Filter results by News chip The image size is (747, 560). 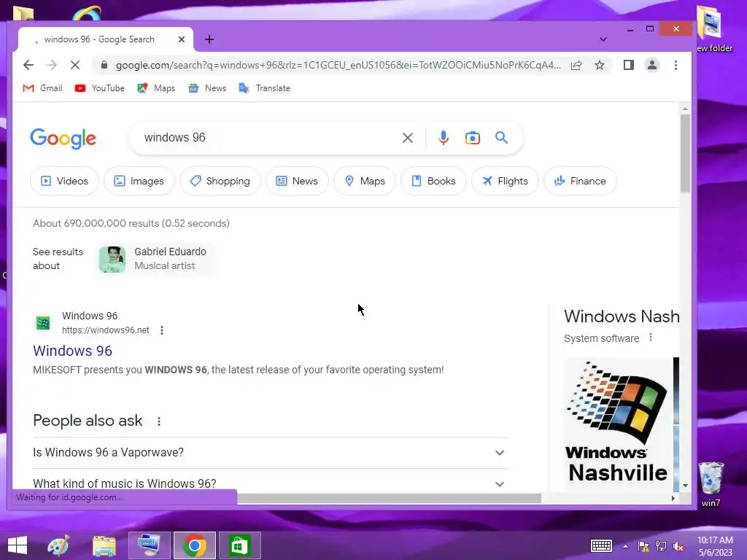click(297, 181)
